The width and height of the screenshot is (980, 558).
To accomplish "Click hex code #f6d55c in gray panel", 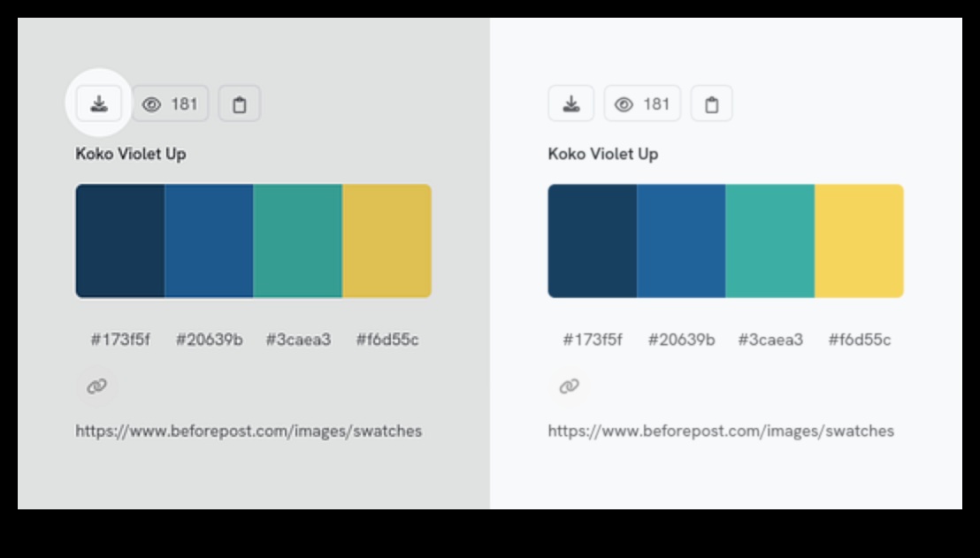I will point(387,340).
